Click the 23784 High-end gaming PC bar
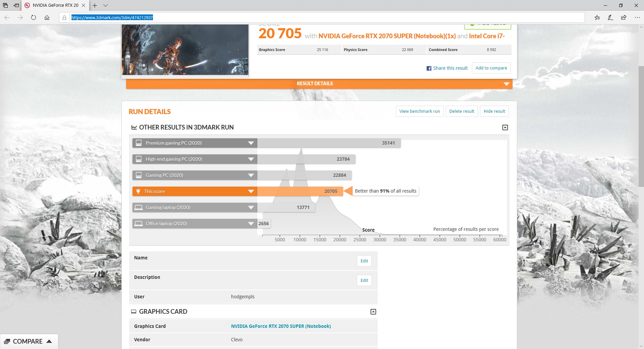Screen dimensions: 644x349 click(x=306, y=159)
